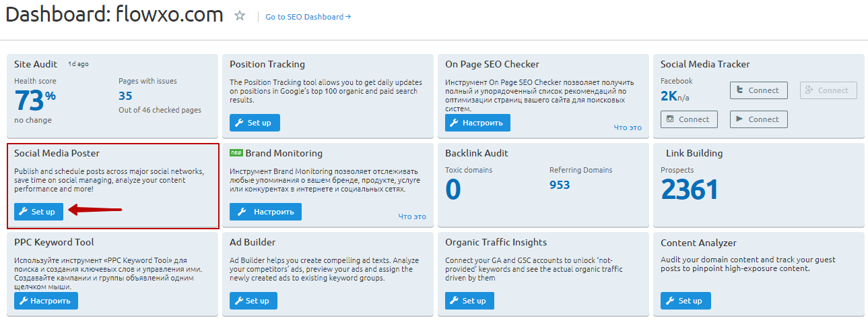Click the Dashboard: flowxo.com heading
Screen dimensions: 868x323
point(114,16)
